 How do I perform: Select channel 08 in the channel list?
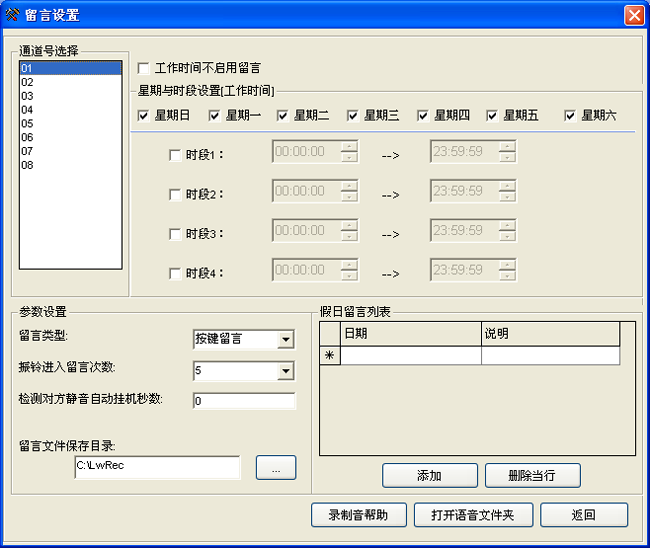[x=28, y=166]
